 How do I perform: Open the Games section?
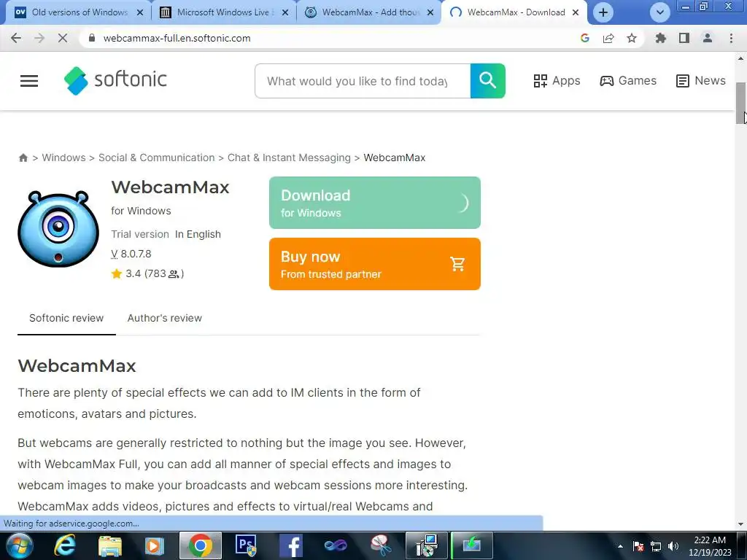[628, 81]
